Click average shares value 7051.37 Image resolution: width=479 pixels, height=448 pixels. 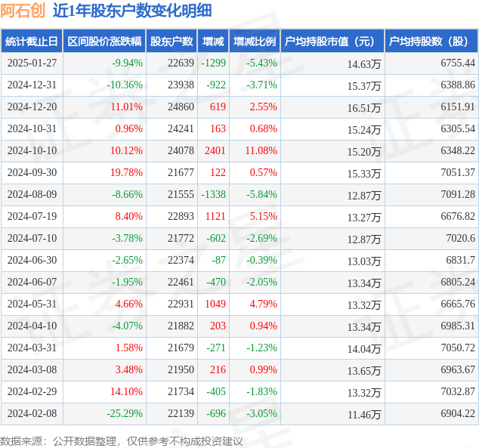(458, 172)
